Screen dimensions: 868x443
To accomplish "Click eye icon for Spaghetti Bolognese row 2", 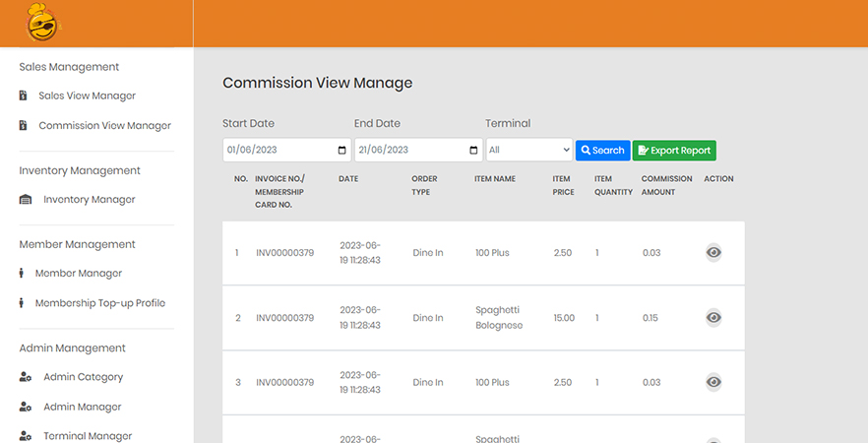I will [713, 318].
